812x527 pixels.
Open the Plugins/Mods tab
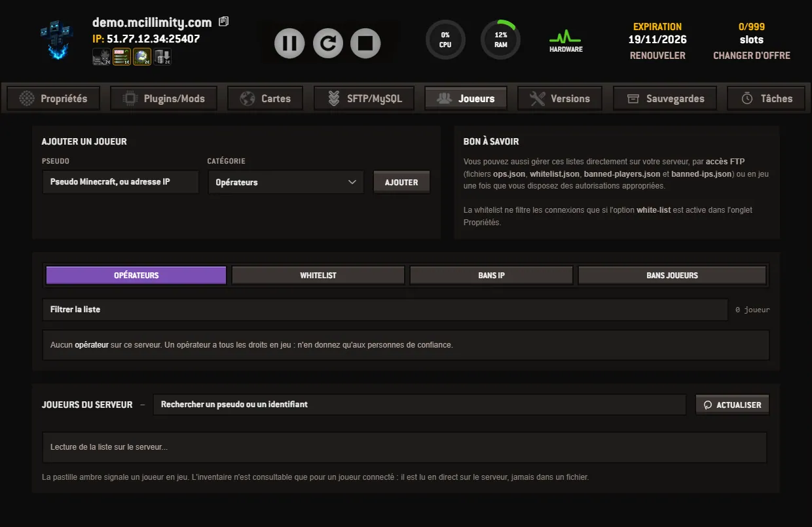click(x=163, y=98)
